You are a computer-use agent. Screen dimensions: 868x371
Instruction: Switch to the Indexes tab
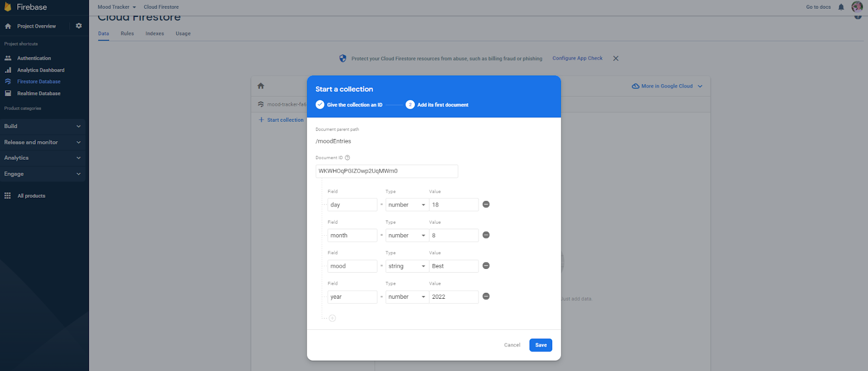(155, 34)
